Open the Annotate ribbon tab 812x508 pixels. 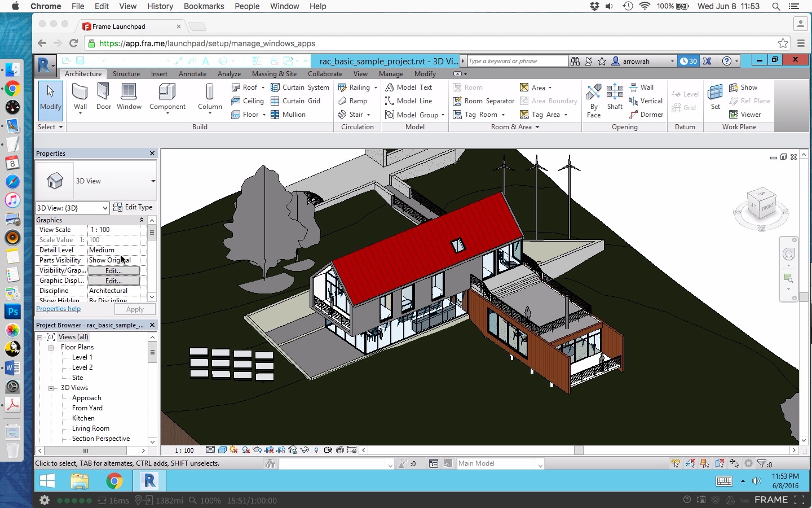(x=192, y=74)
